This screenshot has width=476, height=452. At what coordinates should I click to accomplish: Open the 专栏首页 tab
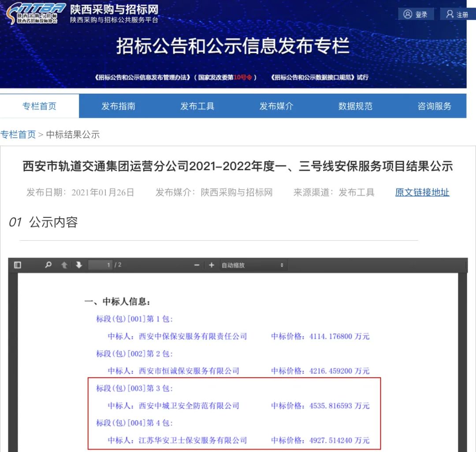(40, 106)
